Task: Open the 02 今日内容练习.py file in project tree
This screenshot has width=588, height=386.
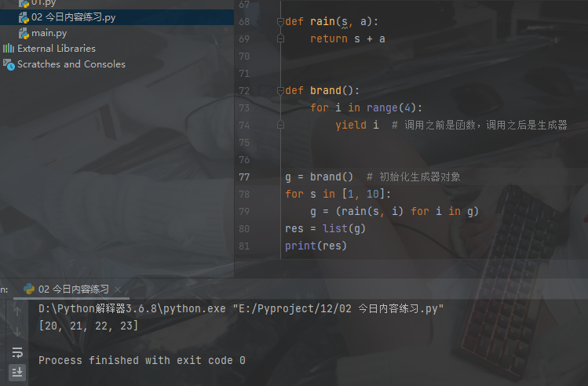Action: (x=73, y=17)
